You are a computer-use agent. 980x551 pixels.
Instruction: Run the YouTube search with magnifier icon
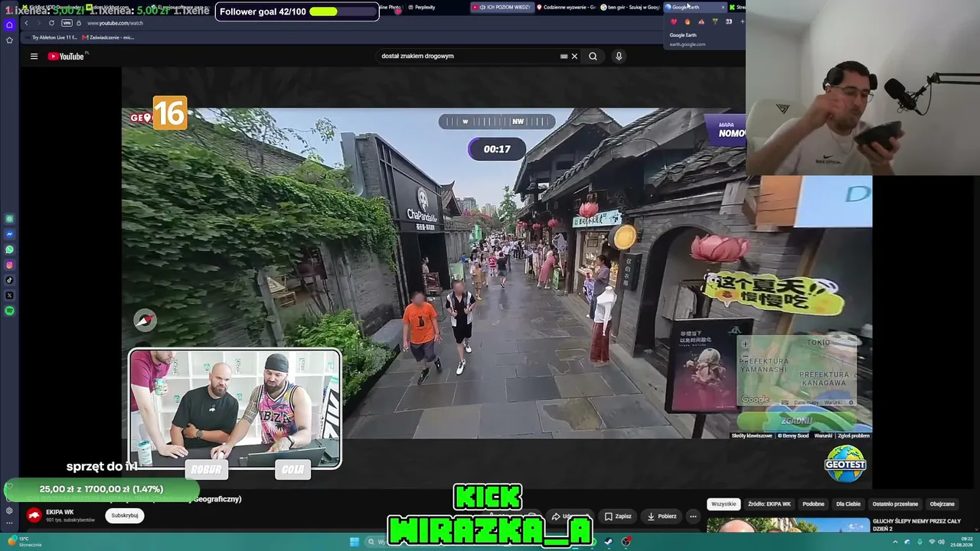click(593, 56)
